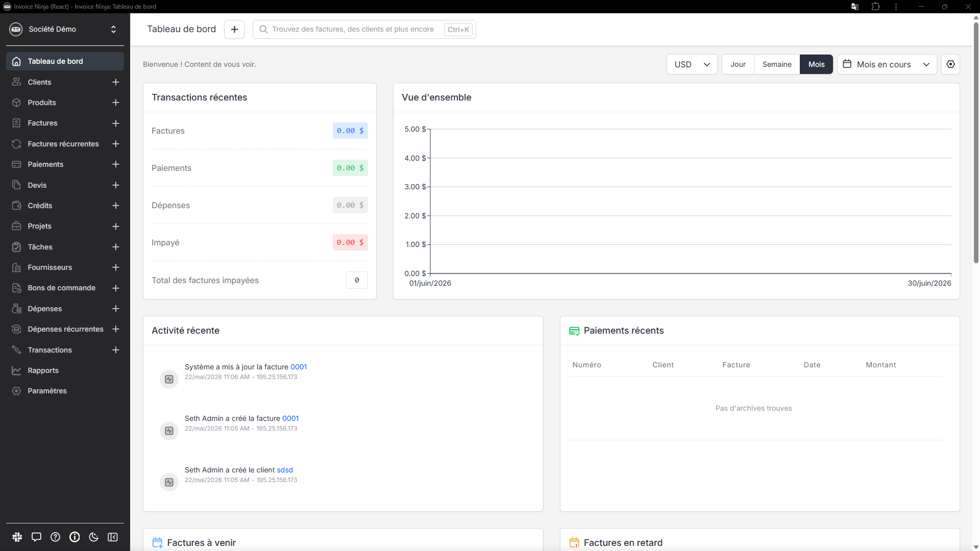980x551 pixels.
Task: Open browser extensions puzzle icon
Action: (876, 7)
